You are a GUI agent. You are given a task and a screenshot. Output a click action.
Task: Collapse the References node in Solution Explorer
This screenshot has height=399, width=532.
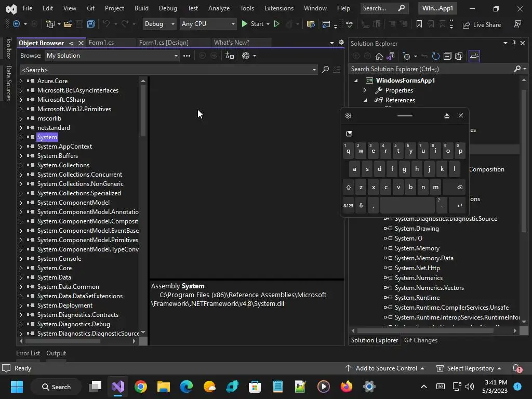pos(365,100)
